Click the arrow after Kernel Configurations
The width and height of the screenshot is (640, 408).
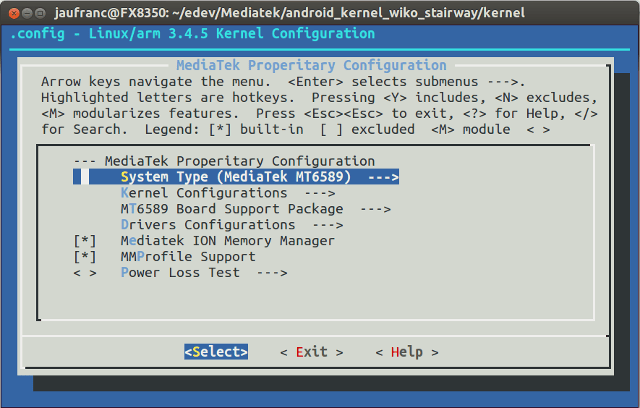click(x=320, y=193)
